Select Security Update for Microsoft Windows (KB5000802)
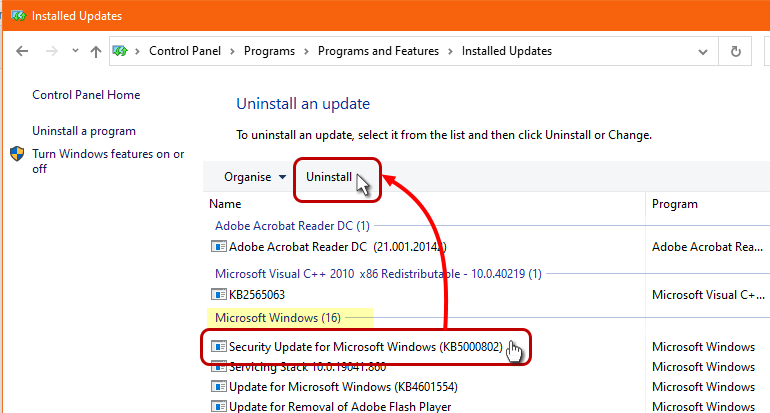This screenshot has width=770, height=413. pos(365,347)
